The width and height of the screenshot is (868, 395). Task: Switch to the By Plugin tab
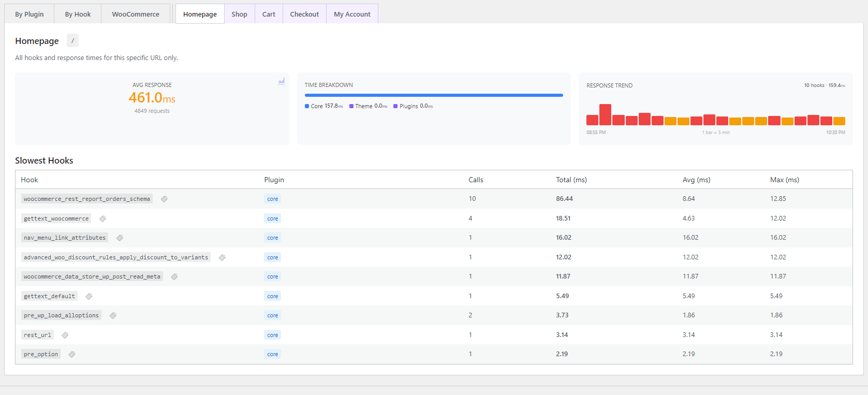30,14
